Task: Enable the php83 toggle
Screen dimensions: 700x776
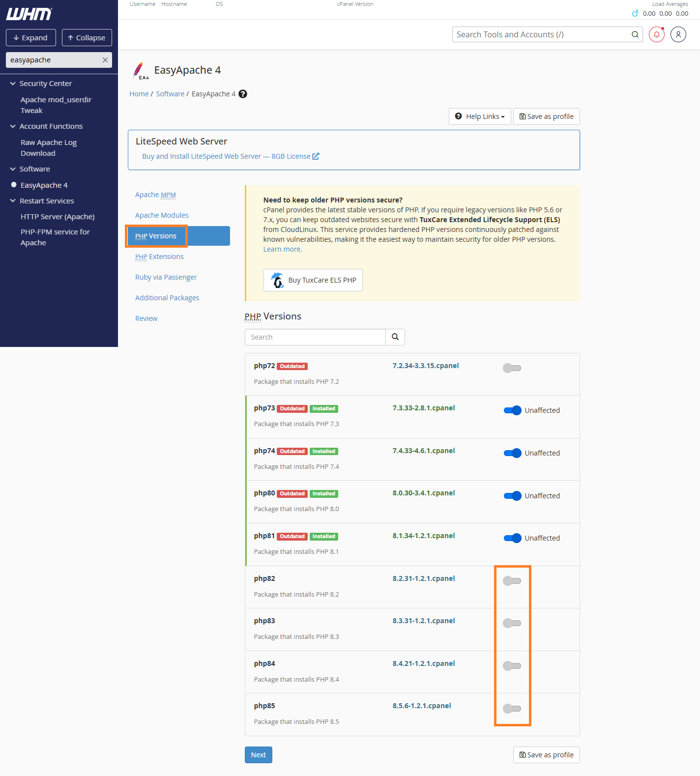Action: click(x=512, y=623)
